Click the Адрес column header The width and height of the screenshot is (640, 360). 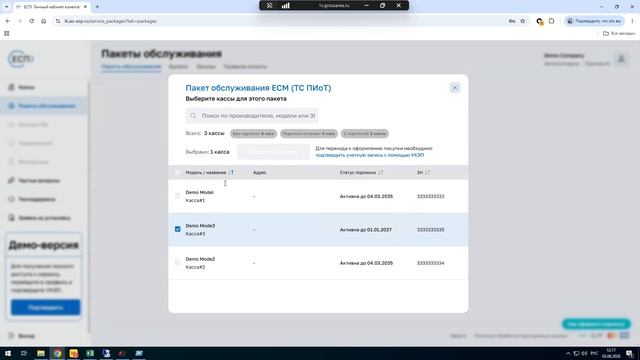(260, 172)
